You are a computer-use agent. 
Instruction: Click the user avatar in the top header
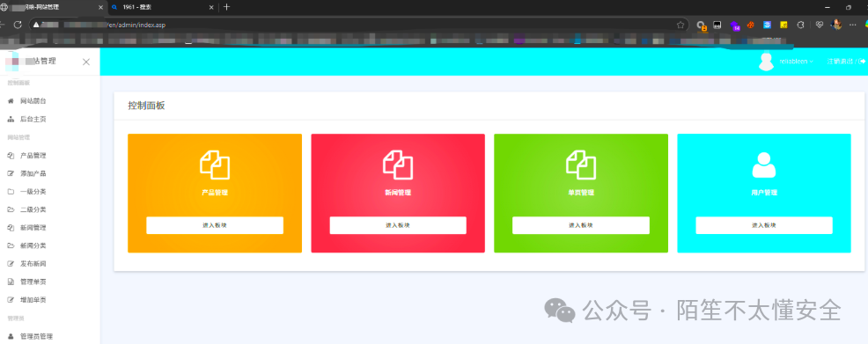click(766, 62)
